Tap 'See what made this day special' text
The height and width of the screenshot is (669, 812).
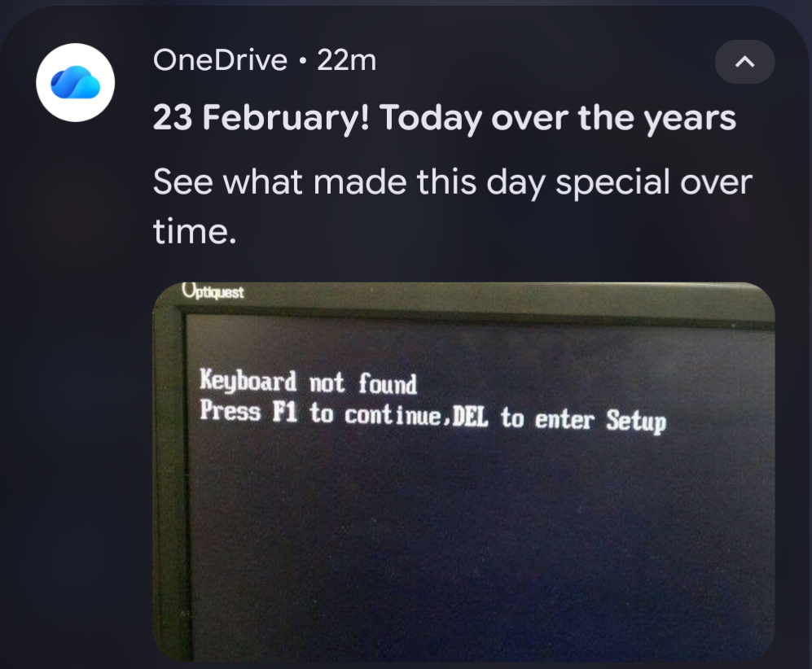click(450, 182)
